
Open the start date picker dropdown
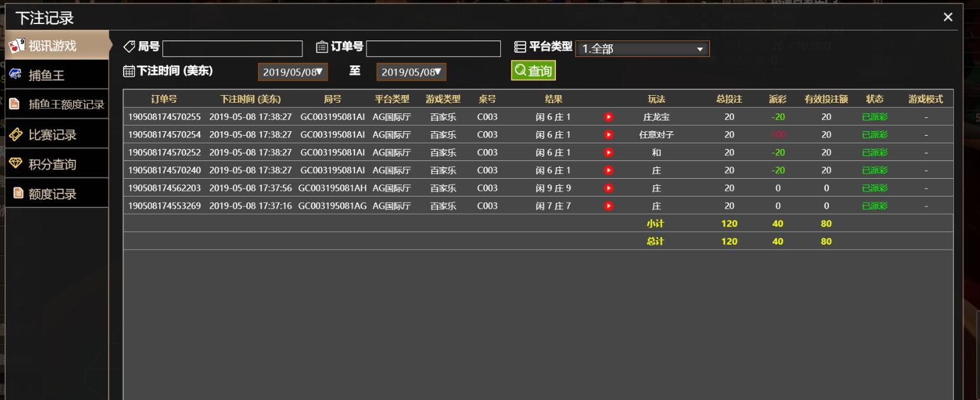click(292, 72)
